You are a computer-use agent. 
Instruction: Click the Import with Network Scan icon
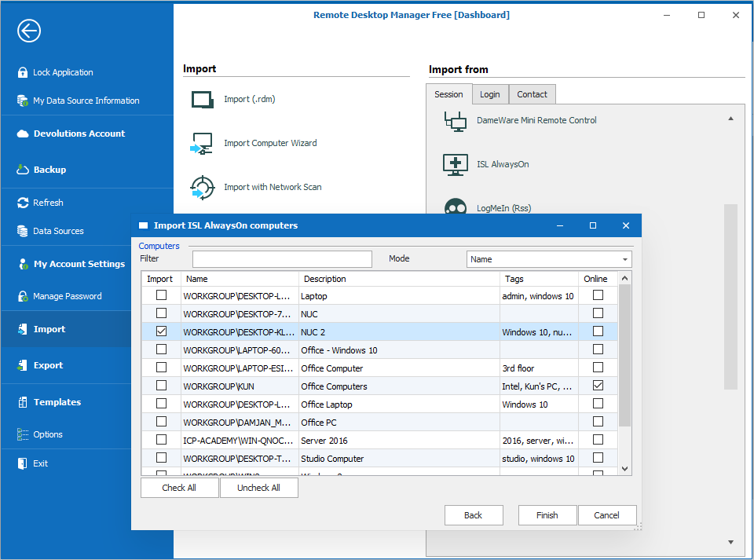tap(203, 188)
